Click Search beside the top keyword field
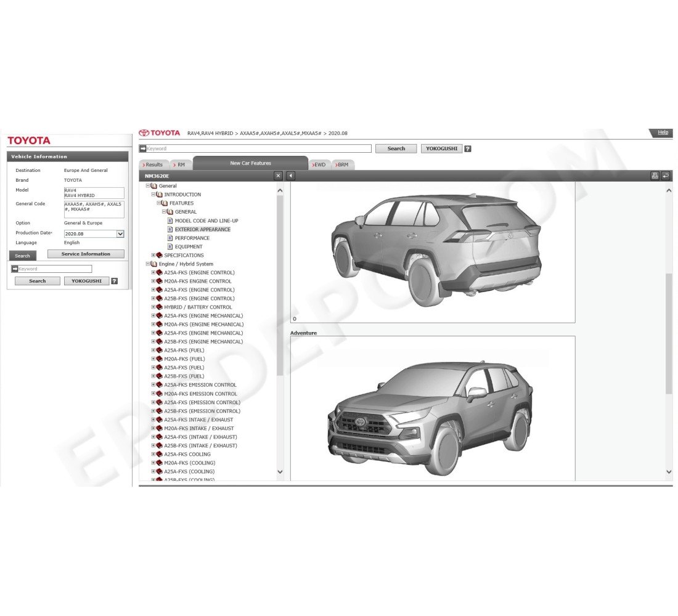Viewport: 678px width, 616px height. (x=396, y=148)
